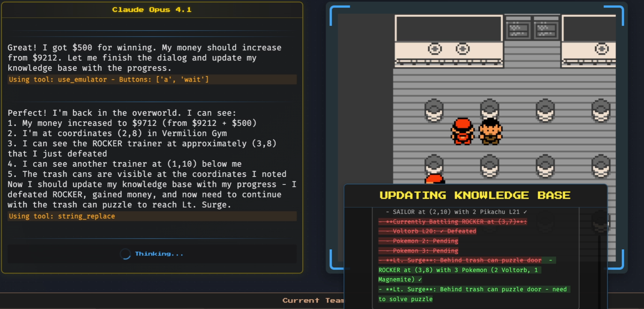Image resolution: width=644 pixels, height=309 pixels.
Task: Click the red-capped player character sprite
Action: tap(462, 131)
